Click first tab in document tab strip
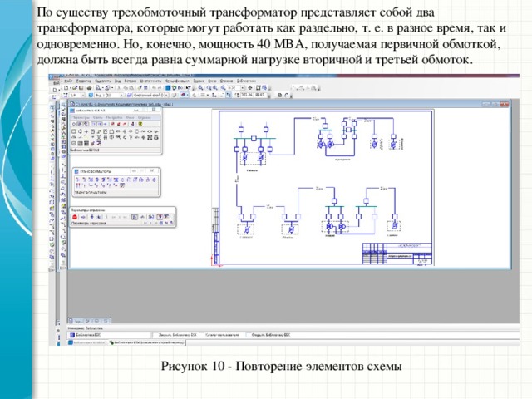The image size is (532, 399). [x=76, y=320]
